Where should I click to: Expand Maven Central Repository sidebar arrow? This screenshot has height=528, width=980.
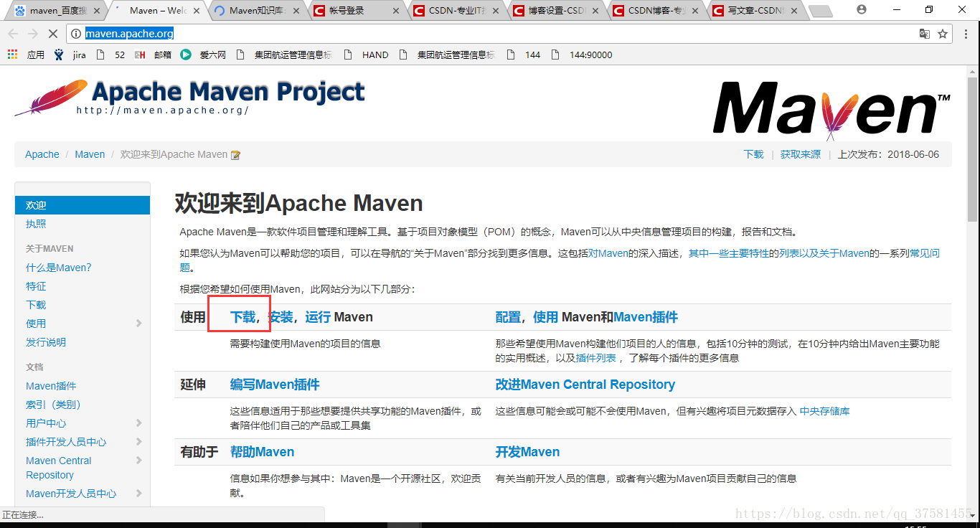pyautogui.click(x=138, y=461)
